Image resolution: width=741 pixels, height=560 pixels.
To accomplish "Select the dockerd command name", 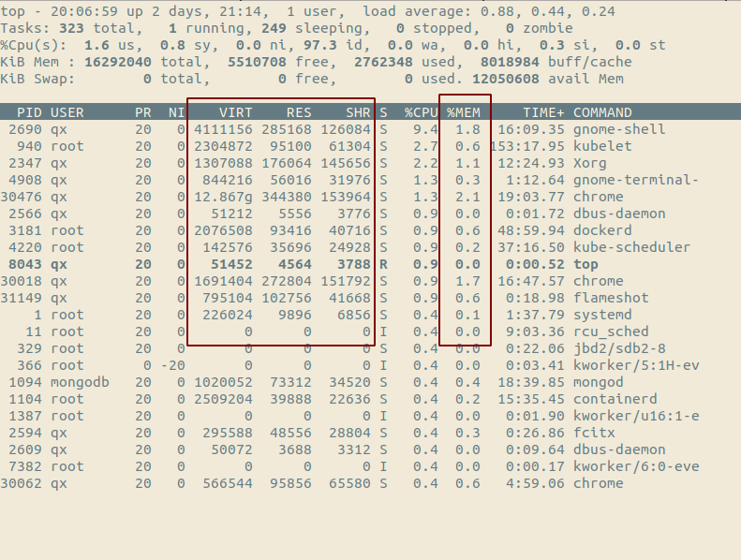I will click(602, 230).
